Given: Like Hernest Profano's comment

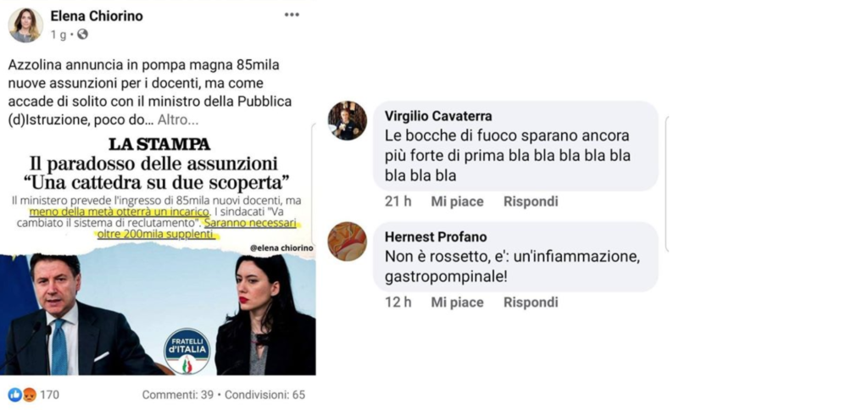Looking at the screenshot, I should 457,302.
